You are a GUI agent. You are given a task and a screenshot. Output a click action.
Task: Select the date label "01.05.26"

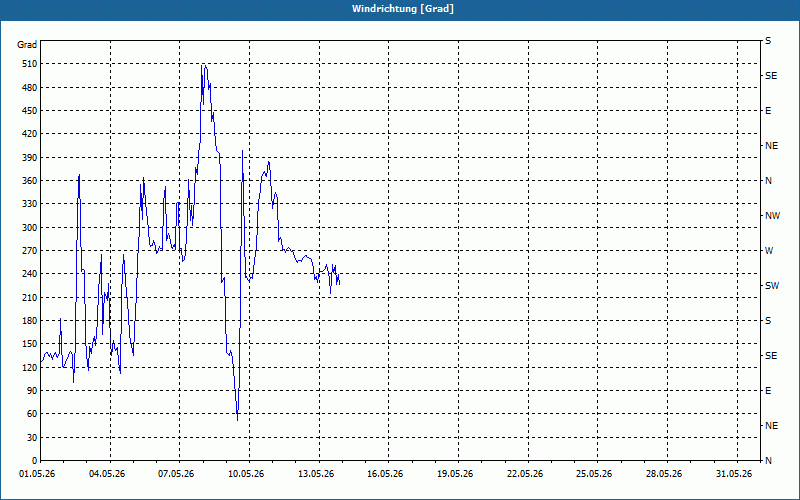[x=37, y=474]
